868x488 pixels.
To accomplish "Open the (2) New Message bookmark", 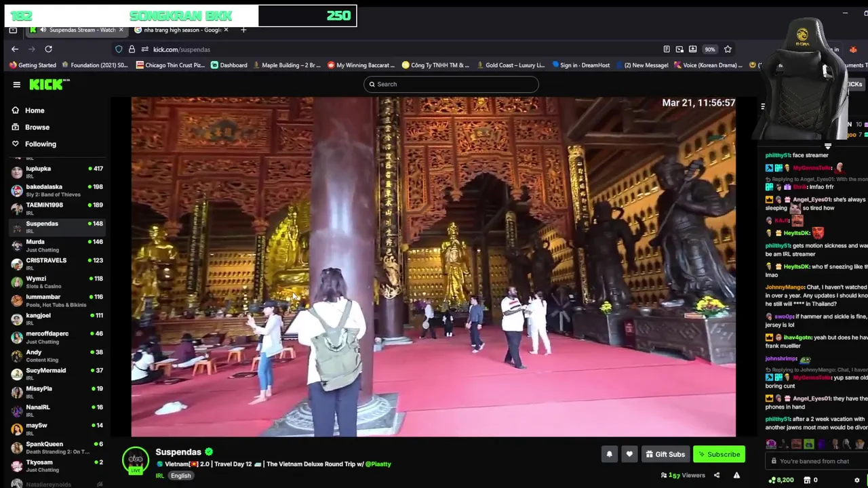I will click(x=642, y=65).
